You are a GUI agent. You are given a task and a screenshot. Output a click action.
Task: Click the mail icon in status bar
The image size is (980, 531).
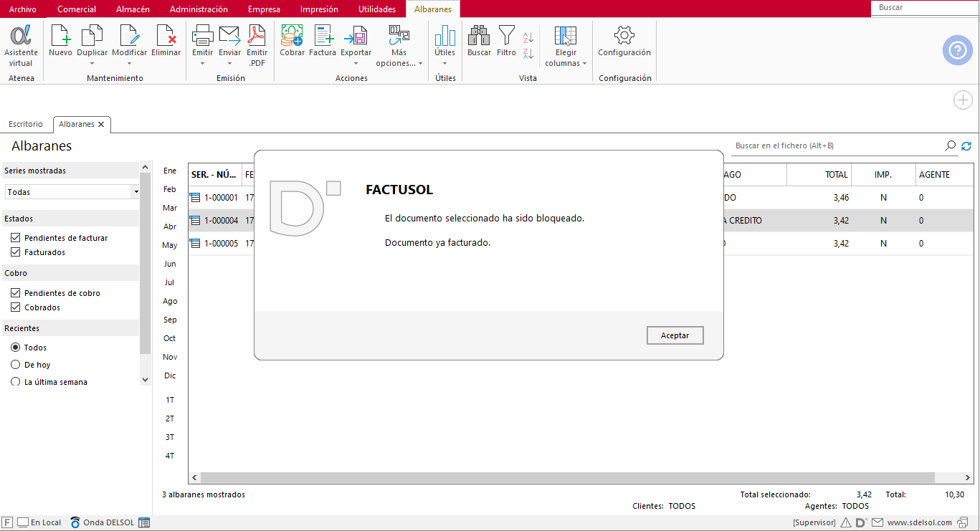(877, 522)
